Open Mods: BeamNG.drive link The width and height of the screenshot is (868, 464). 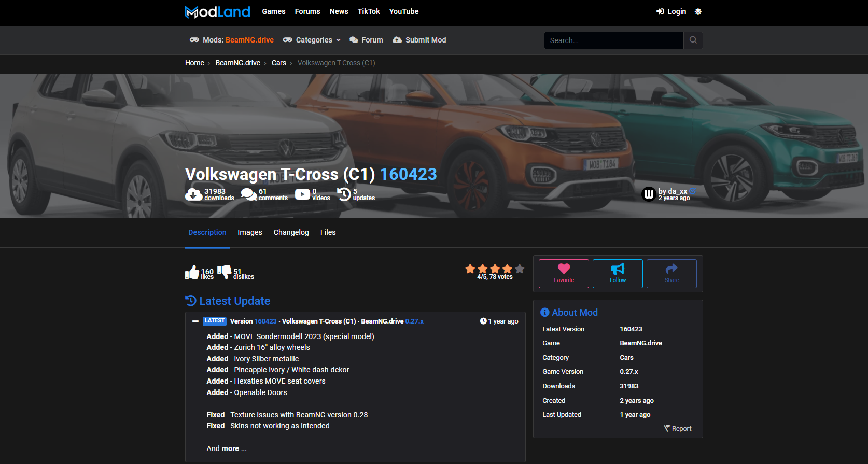coord(232,40)
